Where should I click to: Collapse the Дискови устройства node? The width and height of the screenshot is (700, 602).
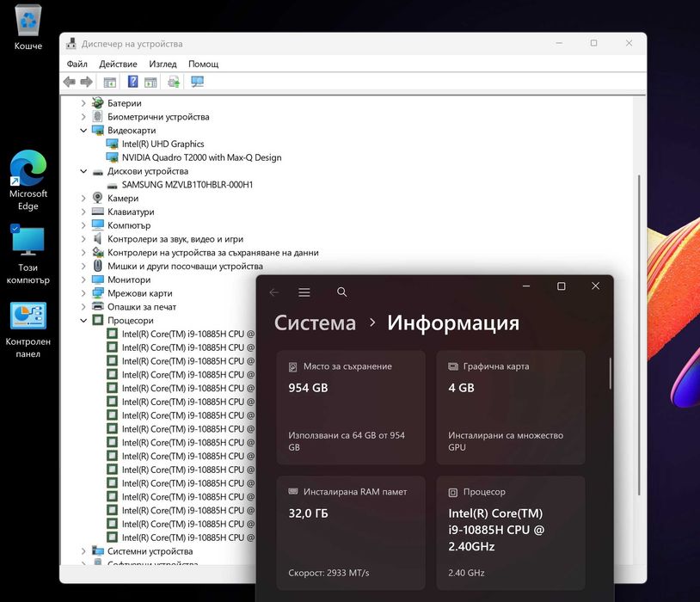[83, 171]
